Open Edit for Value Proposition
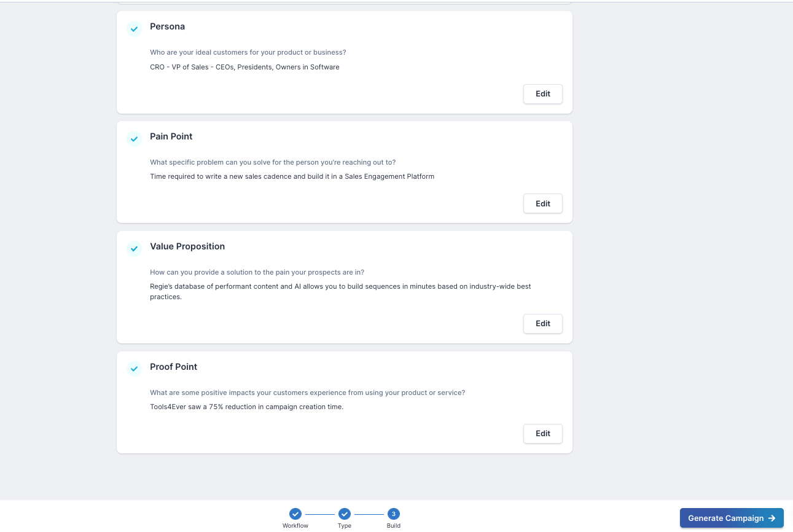793x532 pixels. pyautogui.click(x=542, y=324)
